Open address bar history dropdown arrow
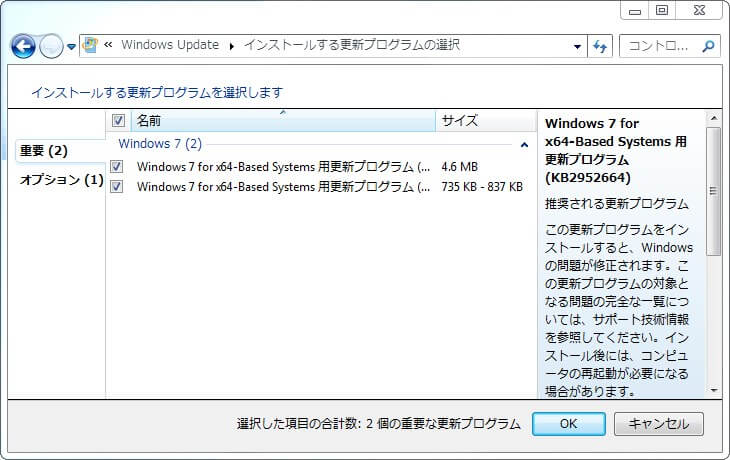The height and width of the screenshot is (460, 730). (x=577, y=46)
